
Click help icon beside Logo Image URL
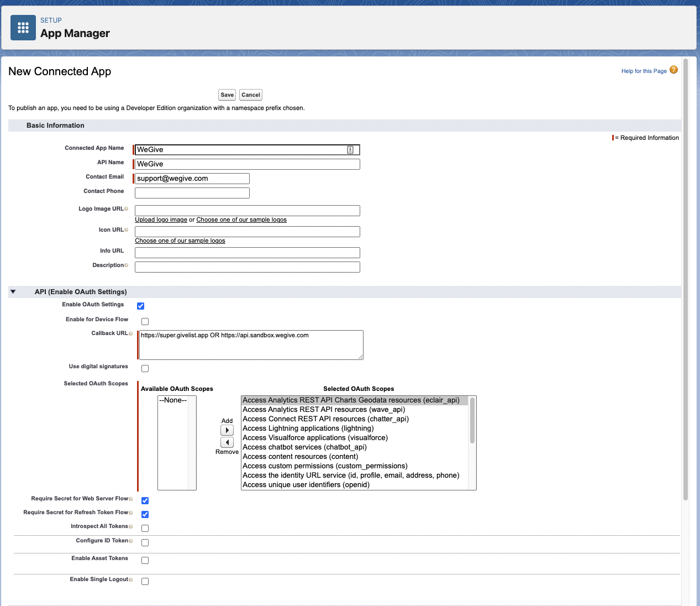[127, 209]
